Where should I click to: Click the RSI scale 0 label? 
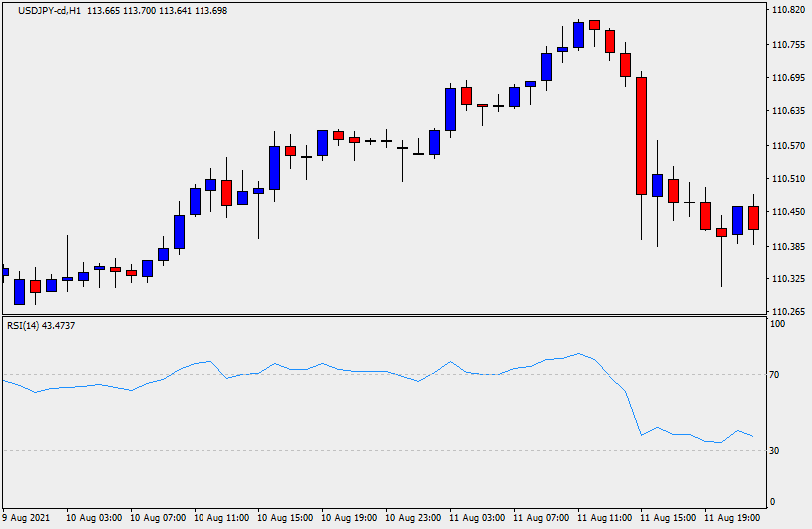(x=773, y=502)
